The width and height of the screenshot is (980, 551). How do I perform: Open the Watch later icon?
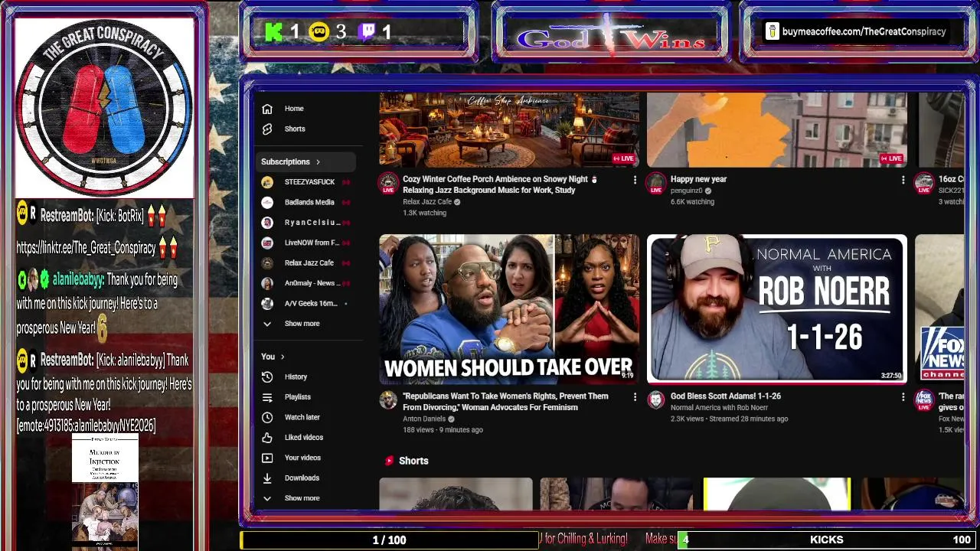pos(267,417)
